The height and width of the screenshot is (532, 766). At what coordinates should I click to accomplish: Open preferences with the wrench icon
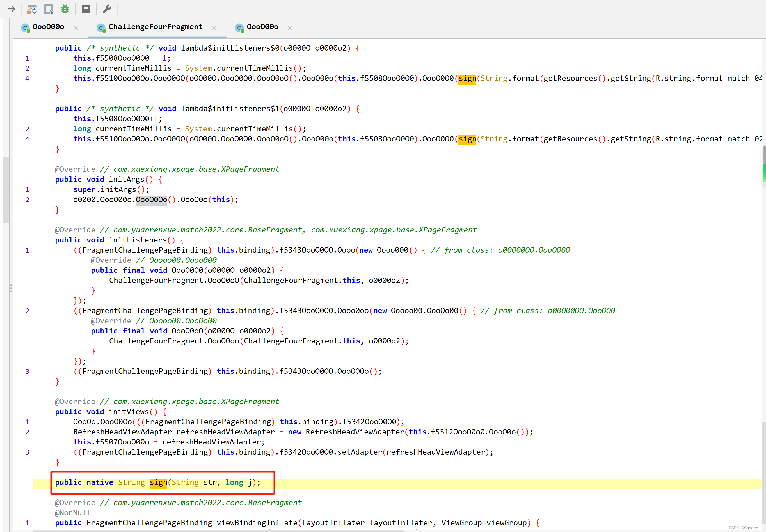(x=107, y=9)
